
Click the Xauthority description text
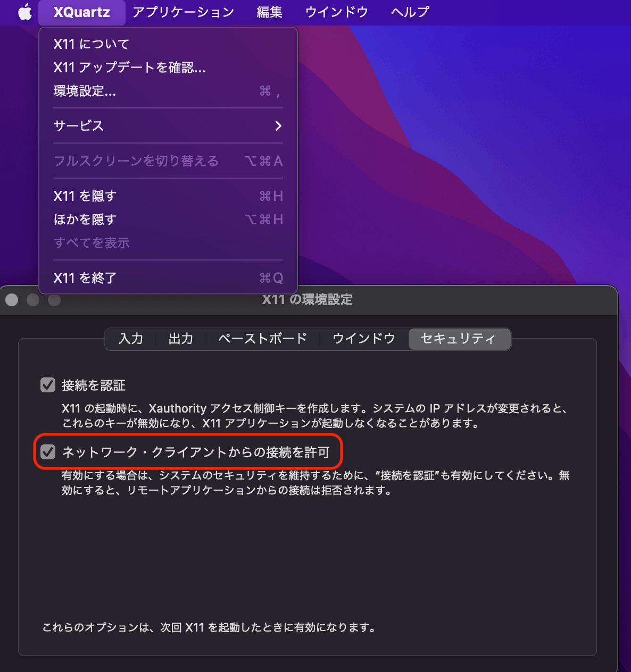click(x=315, y=416)
